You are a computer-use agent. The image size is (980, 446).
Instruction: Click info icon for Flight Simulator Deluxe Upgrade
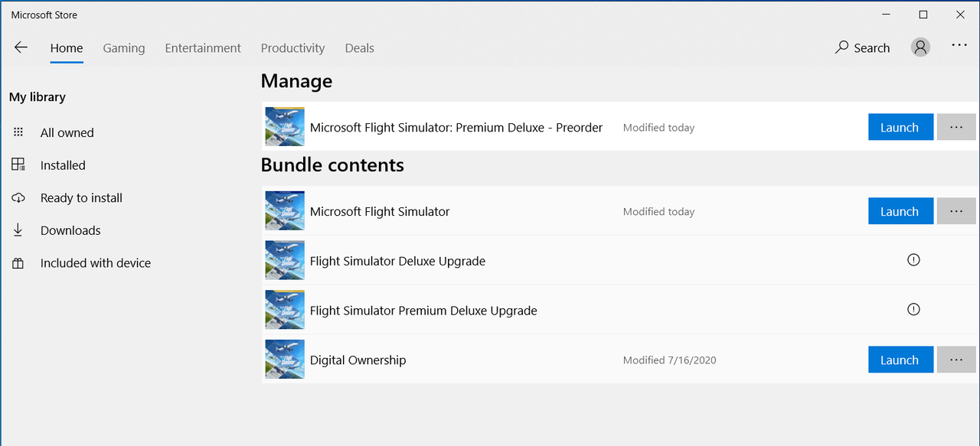(x=913, y=260)
